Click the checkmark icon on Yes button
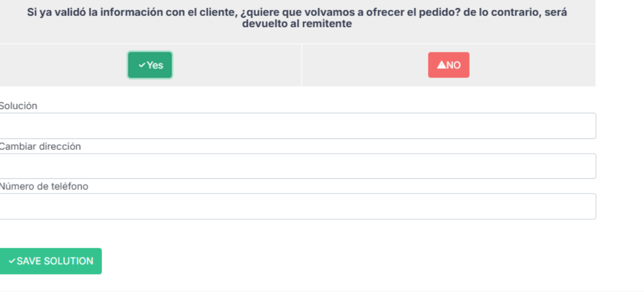This screenshot has height=299, width=644. (142, 65)
